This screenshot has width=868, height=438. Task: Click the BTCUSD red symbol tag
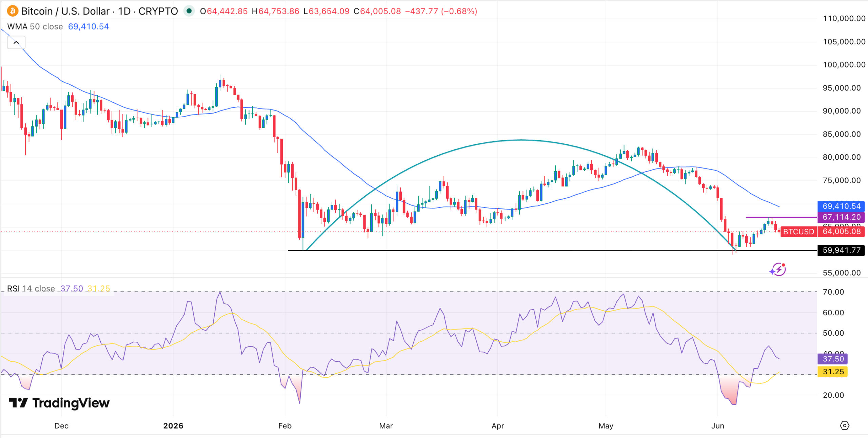coord(798,232)
